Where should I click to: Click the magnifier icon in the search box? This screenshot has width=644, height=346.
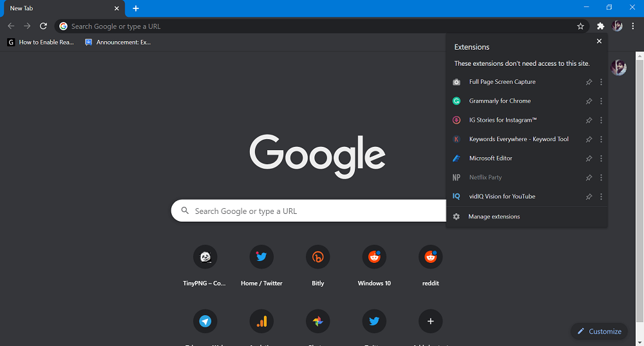click(x=185, y=211)
